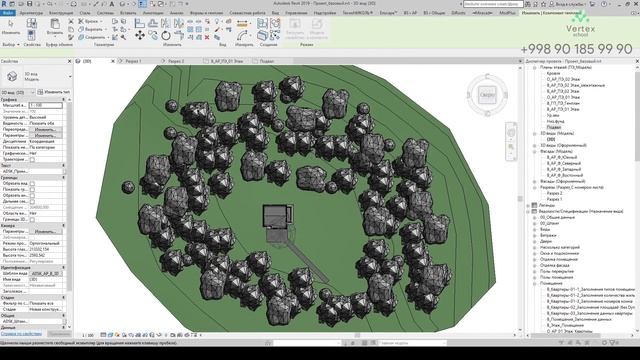Enable the Граница 3D section box checkbox
Screen dimensions: 640x360
(x=32, y=220)
